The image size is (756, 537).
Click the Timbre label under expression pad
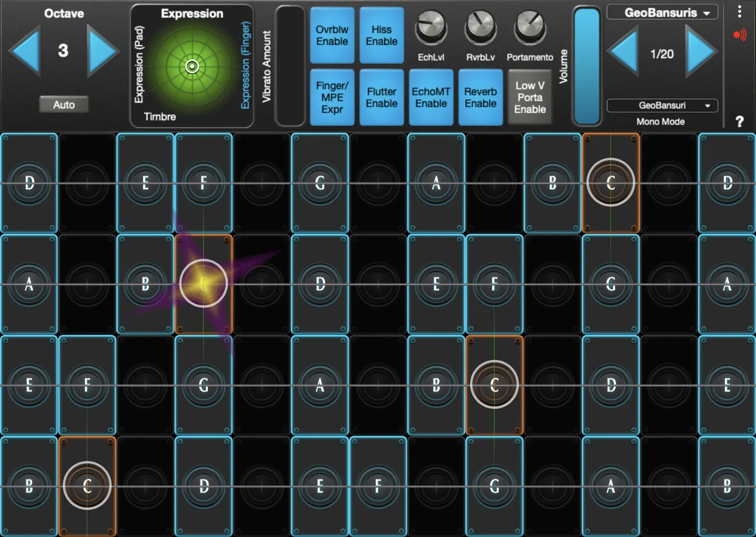[160, 116]
